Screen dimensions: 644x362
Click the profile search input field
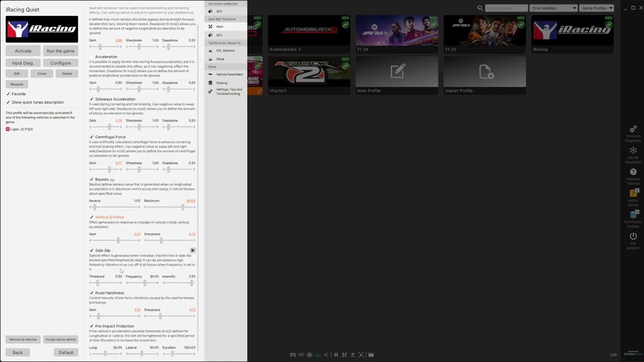[x=506, y=8]
